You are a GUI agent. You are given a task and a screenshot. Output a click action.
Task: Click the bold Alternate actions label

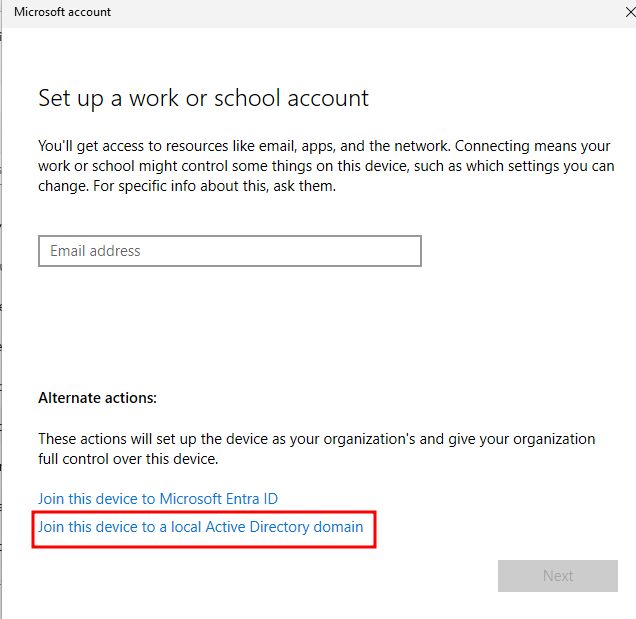click(97, 398)
